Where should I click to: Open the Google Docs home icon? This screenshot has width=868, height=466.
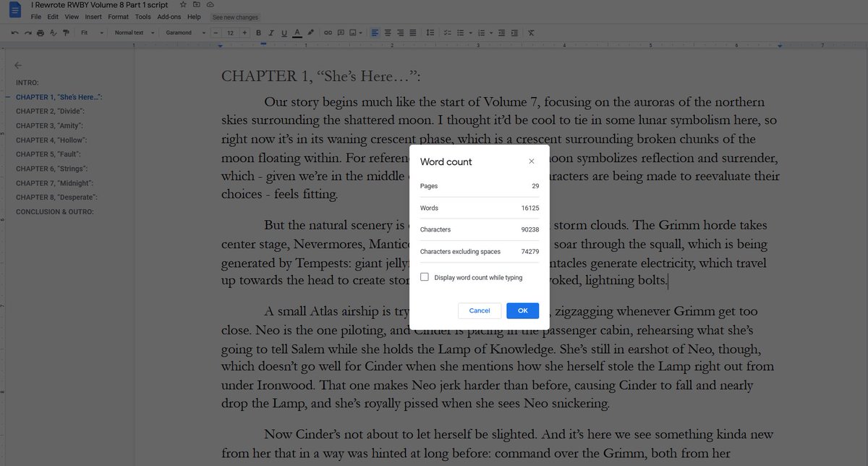[x=15, y=9]
